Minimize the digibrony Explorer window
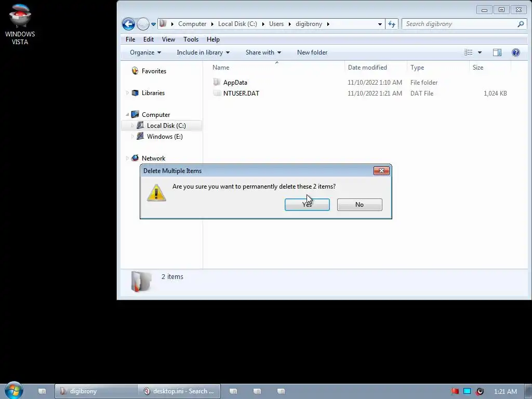Viewport: 532px width, 399px height. pyautogui.click(x=484, y=10)
